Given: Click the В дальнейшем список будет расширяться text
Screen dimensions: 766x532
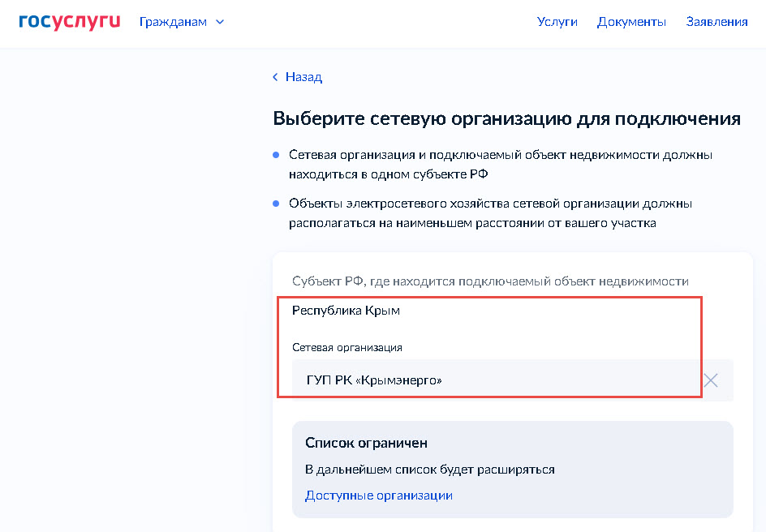Looking at the screenshot, I should [x=430, y=470].
